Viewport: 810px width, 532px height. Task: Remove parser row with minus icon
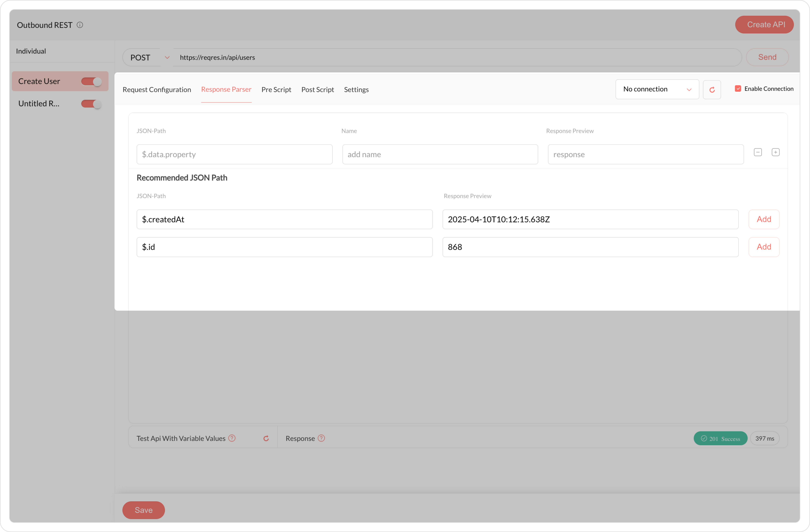point(758,152)
